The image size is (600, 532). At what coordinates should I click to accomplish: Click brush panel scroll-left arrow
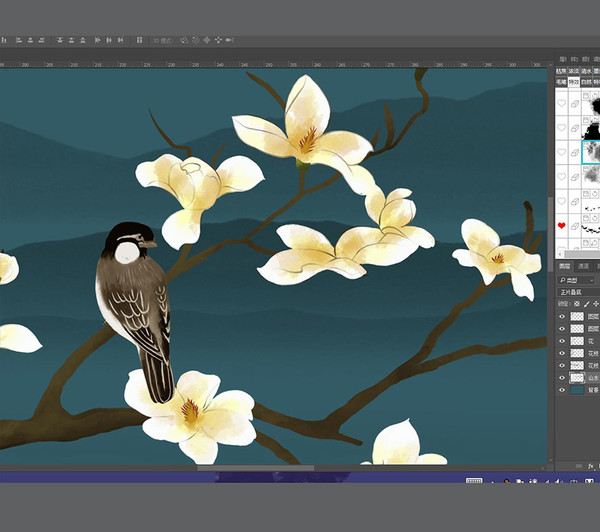(x=560, y=254)
